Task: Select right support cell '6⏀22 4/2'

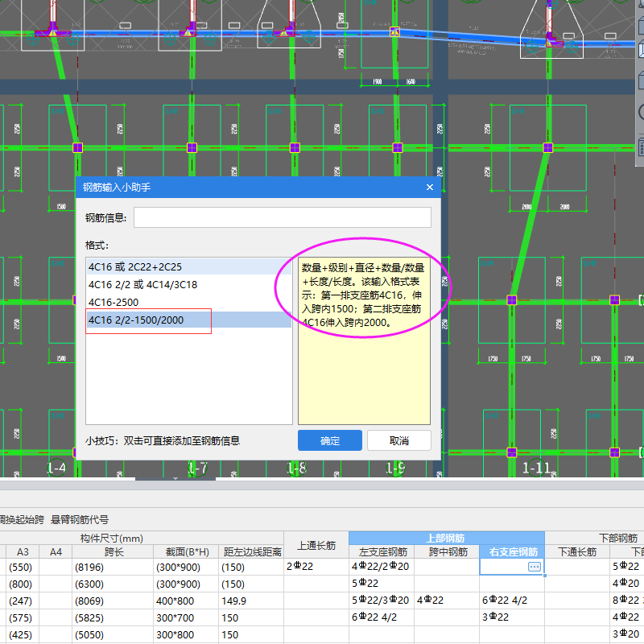Action: (x=512, y=601)
